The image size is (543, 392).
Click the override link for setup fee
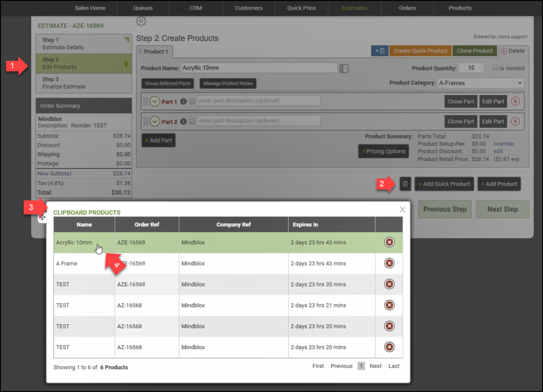[504, 144]
